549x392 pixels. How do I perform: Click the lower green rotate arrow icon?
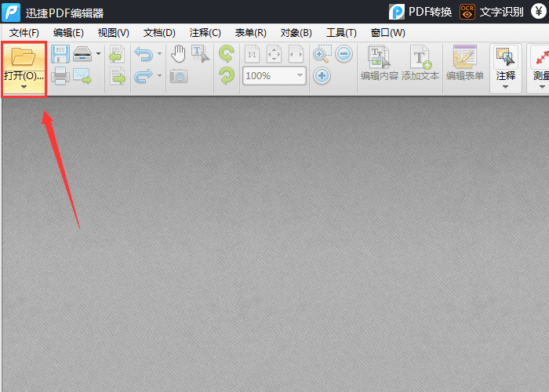227,75
